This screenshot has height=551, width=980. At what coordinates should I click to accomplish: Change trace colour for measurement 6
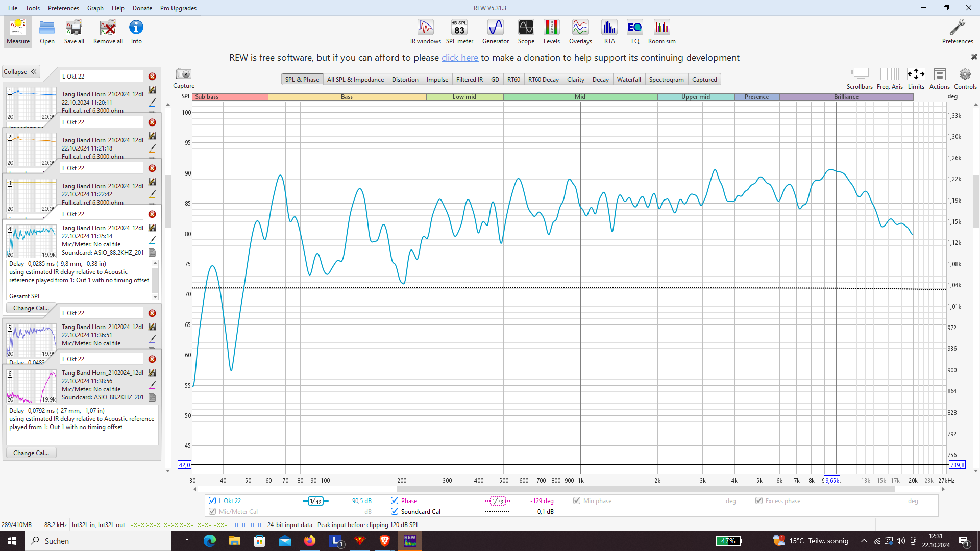(x=152, y=385)
